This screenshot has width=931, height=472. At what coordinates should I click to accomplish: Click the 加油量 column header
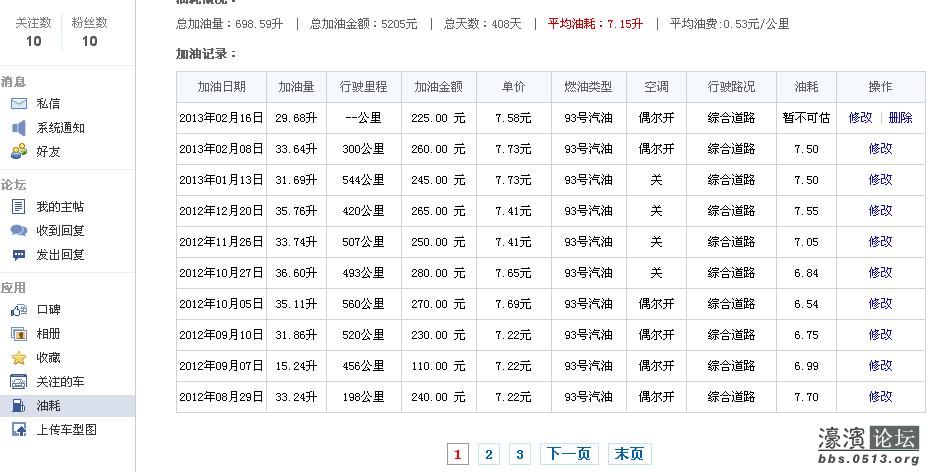[296, 87]
